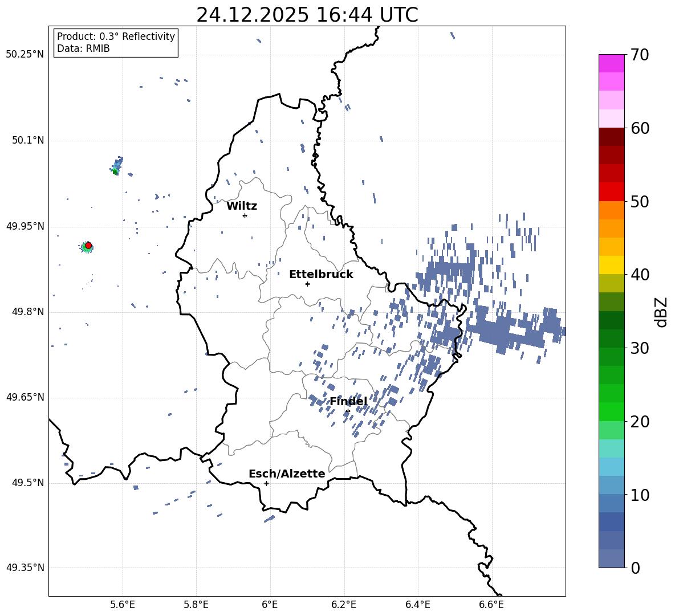The width and height of the screenshot is (675, 616).
Task: Pick the slate blue swatch at colorbar bottom
Action: coord(611,558)
